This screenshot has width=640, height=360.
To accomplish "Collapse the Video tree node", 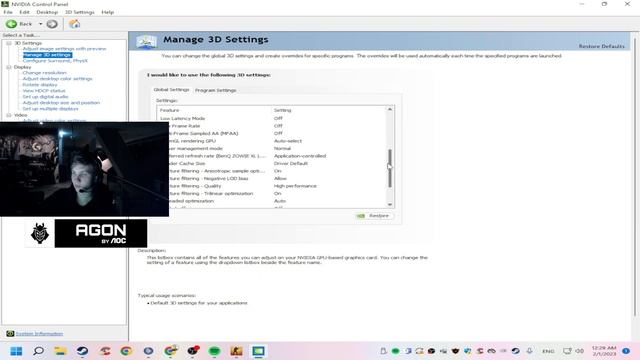I will point(9,115).
